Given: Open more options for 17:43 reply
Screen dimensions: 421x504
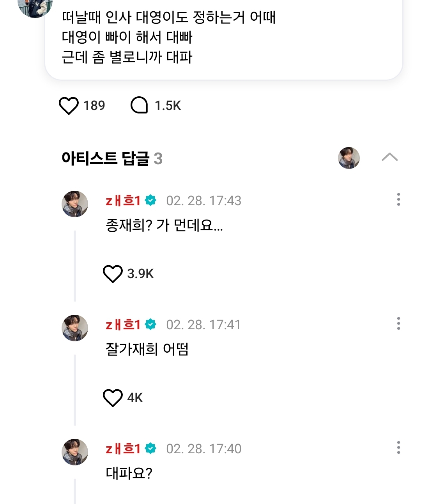Looking at the screenshot, I should [398, 199].
